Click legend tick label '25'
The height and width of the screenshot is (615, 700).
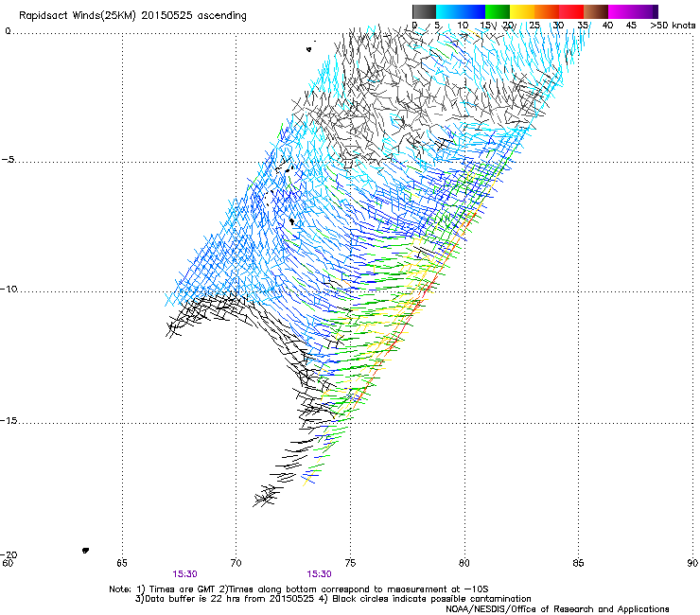[x=534, y=26]
